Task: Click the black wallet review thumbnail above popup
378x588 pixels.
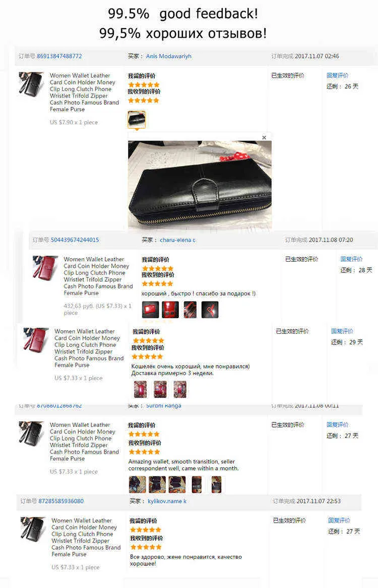Action: 137,120
